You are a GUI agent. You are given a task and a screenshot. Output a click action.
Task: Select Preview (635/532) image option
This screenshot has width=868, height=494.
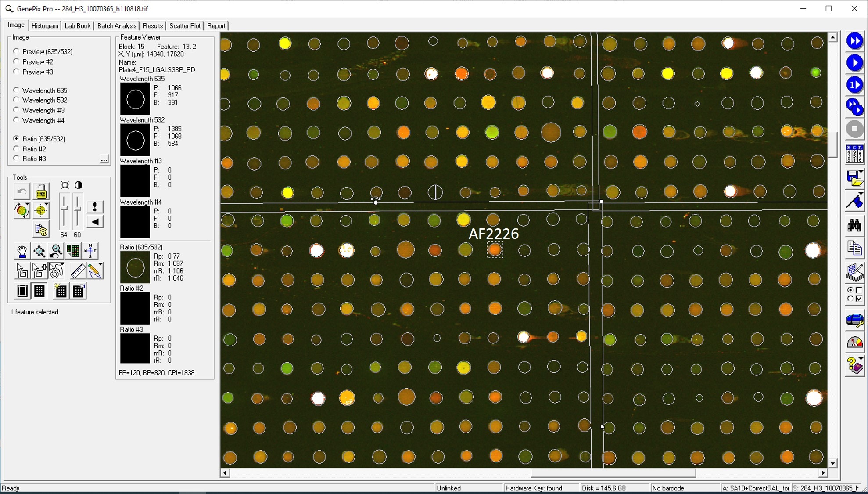coord(17,51)
